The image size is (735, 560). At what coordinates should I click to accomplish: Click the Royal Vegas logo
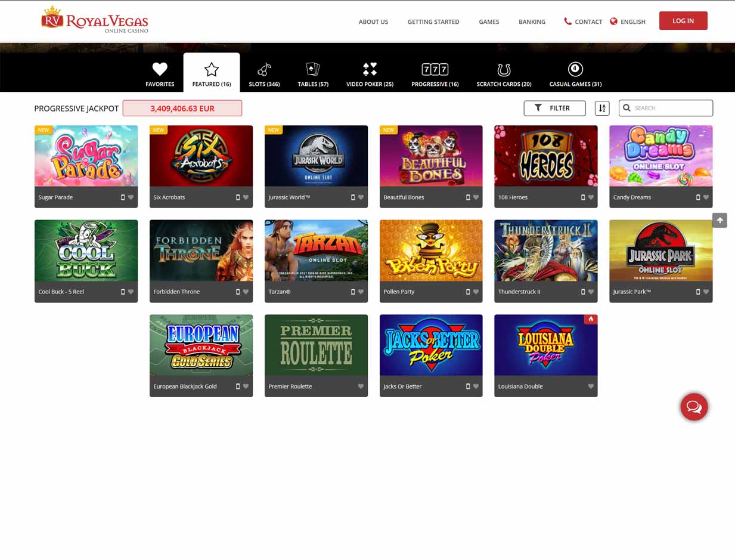tap(95, 20)
